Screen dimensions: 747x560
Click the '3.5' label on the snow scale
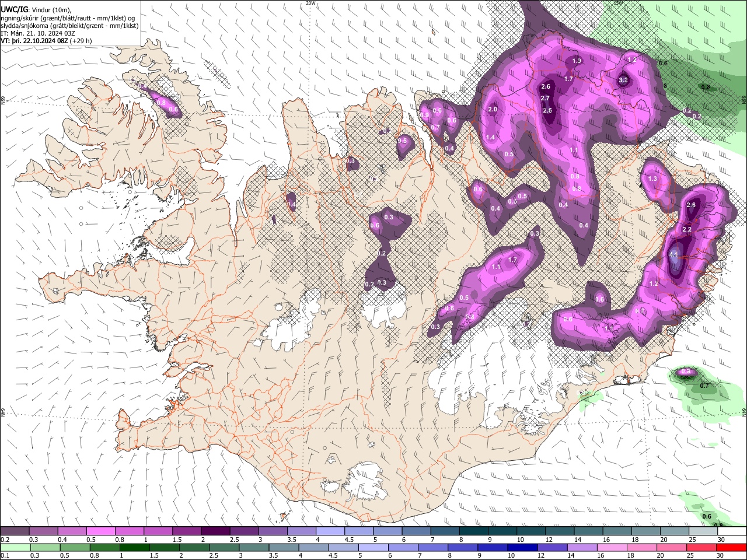(x=292, y=540)
